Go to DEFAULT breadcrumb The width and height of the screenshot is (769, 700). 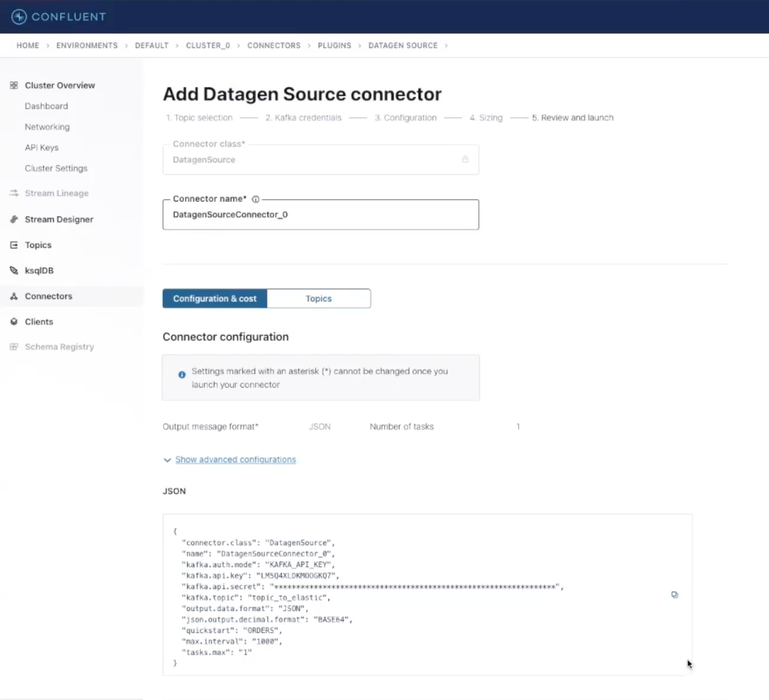click(152, 45)
